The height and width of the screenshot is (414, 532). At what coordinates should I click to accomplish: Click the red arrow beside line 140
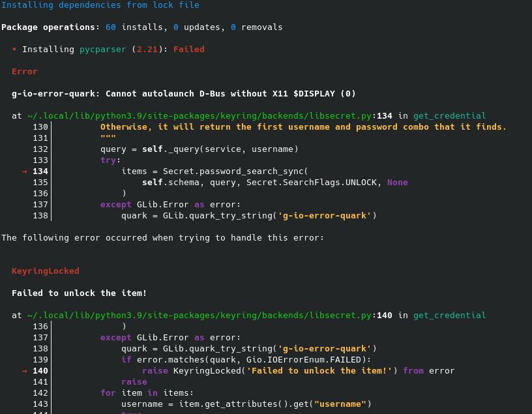click(24, 371)
